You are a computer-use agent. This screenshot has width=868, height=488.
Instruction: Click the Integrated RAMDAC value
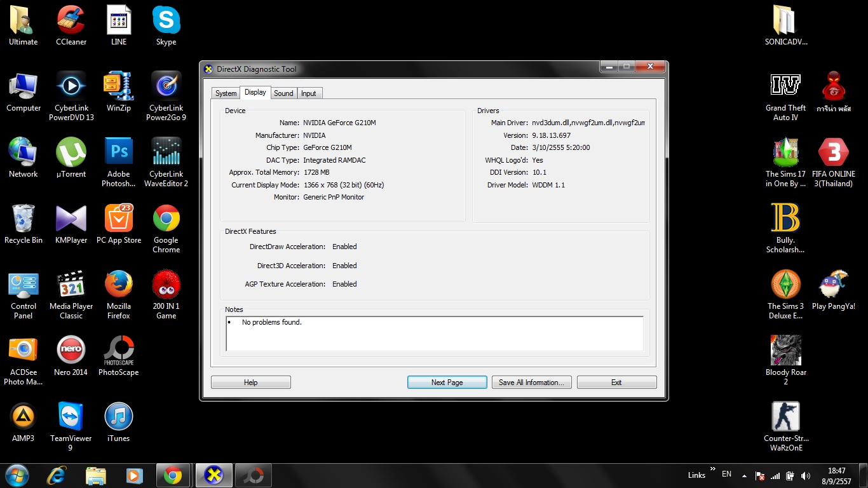(x=334, y=160)
